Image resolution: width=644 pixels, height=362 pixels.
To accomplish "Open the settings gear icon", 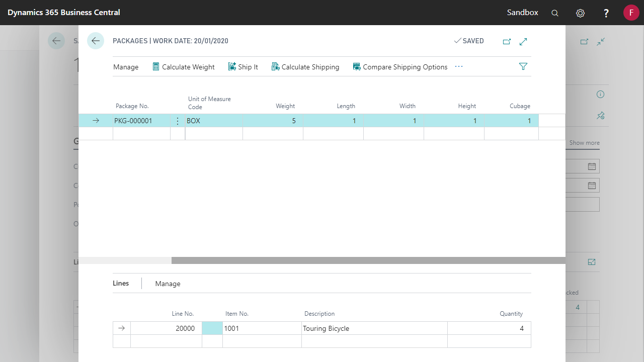I will coord(580,13).
